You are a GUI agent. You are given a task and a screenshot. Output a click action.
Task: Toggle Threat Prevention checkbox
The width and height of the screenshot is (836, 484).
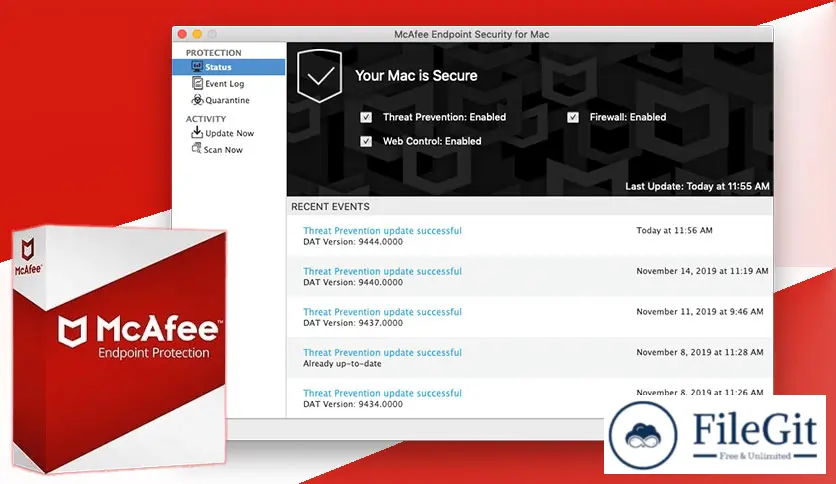tap(366, 117)
